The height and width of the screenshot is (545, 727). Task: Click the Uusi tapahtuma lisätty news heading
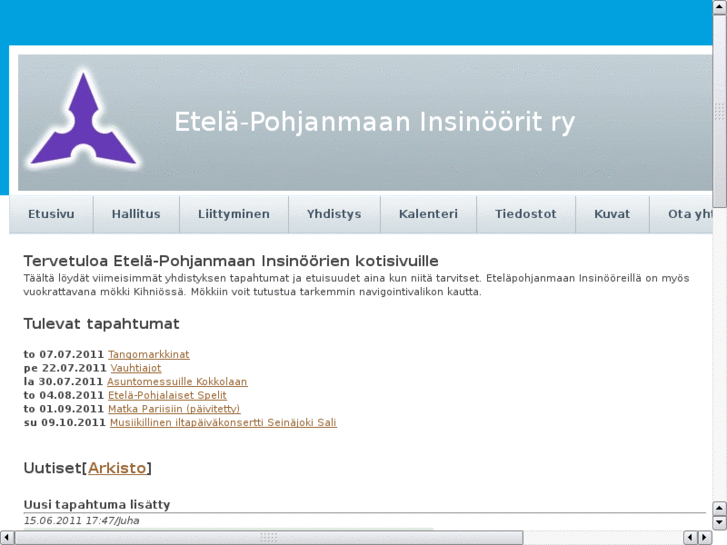97,505
